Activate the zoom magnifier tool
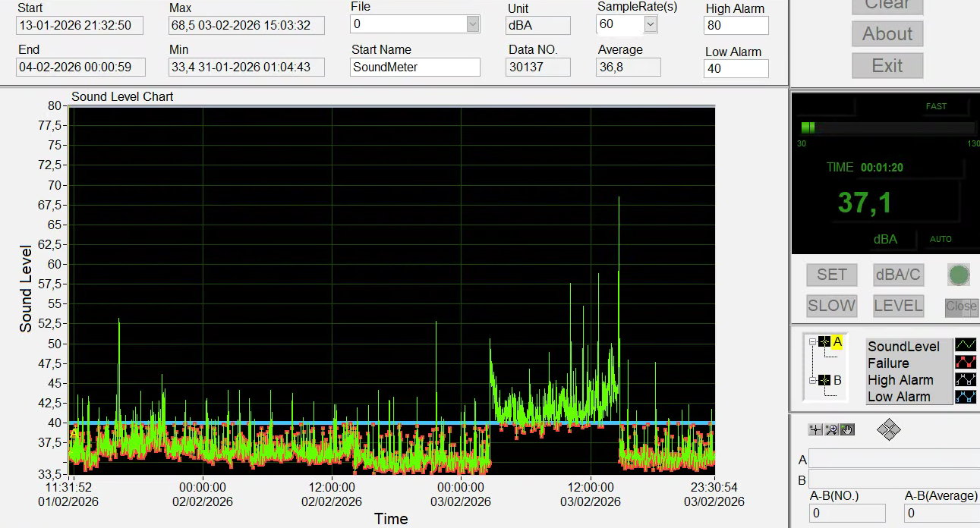 pos(831,429)
